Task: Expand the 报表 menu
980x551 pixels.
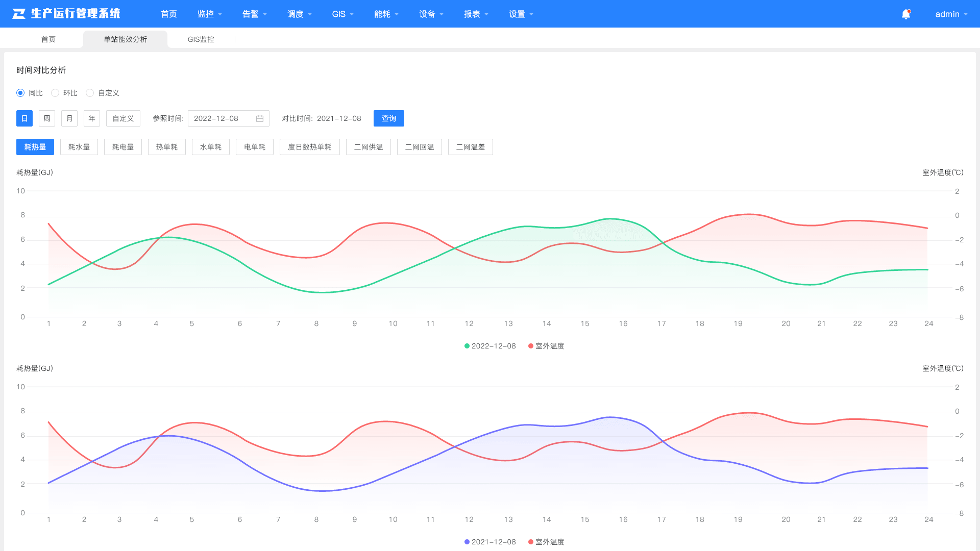Action: 476,14
